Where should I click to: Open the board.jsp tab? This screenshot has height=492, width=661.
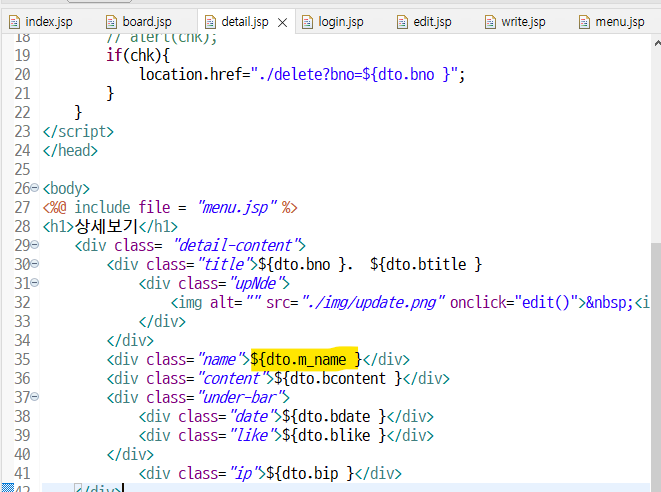click(139, 22)
